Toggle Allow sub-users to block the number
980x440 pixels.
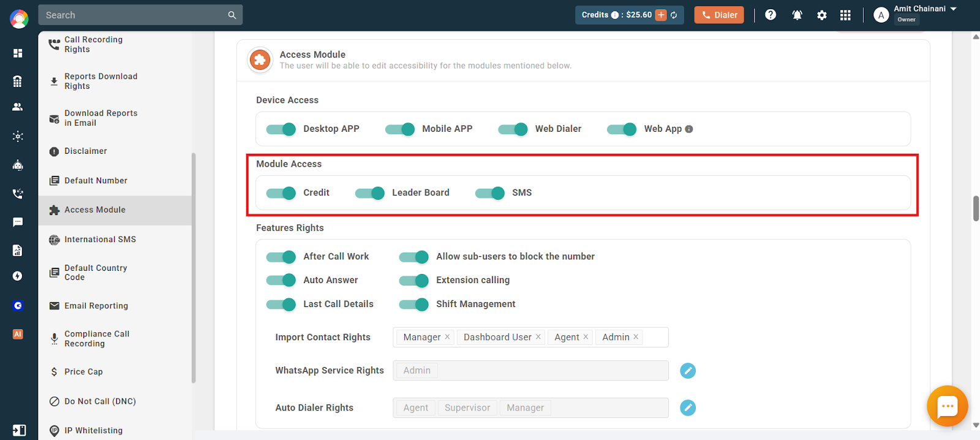414,257
